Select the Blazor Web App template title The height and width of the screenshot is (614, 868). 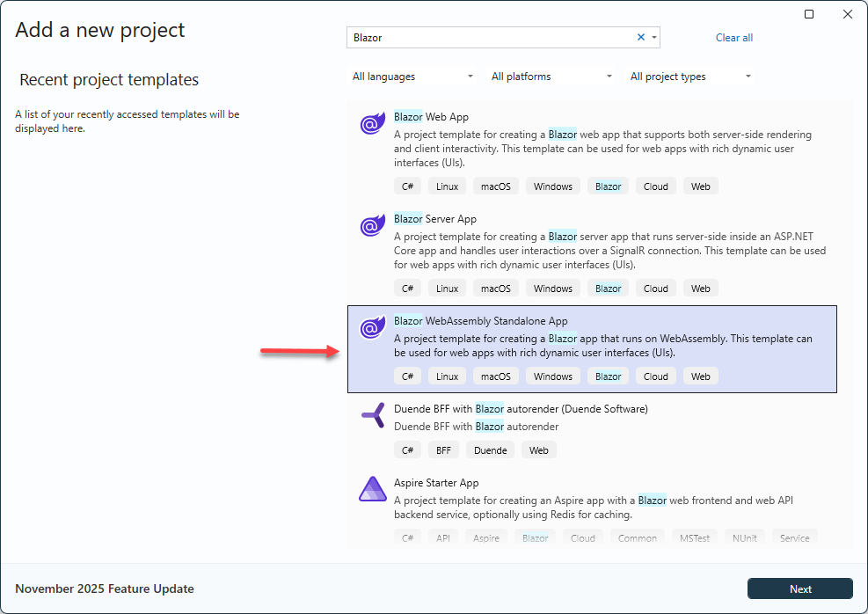pyautogui.click(x=431, y=117)
